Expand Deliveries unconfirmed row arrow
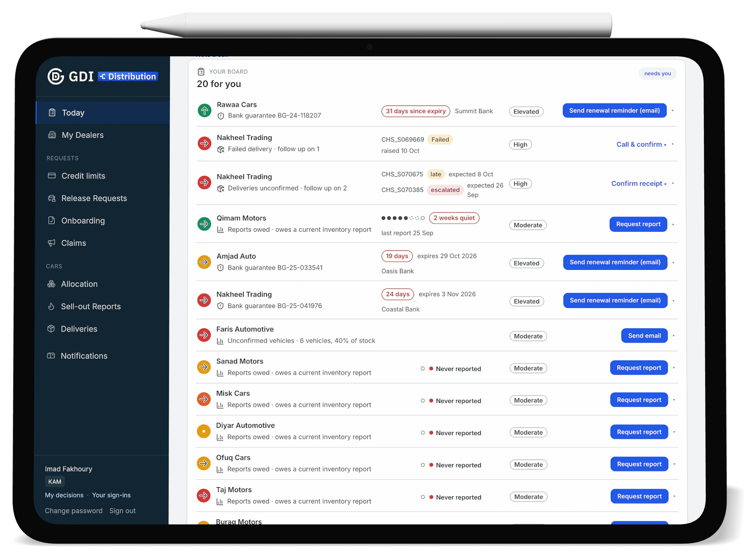This screenshot has height=559, width=756. click(x=673, y=183)
